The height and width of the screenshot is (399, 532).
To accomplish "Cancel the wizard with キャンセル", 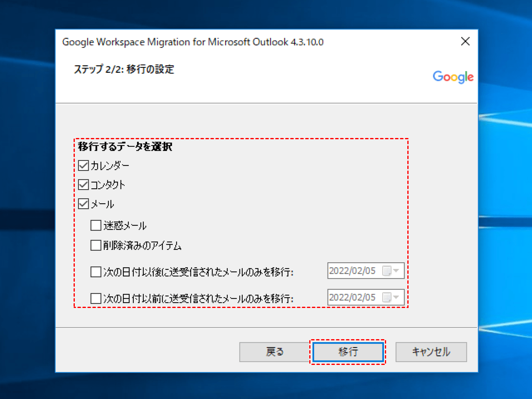I will click(431, 352).
